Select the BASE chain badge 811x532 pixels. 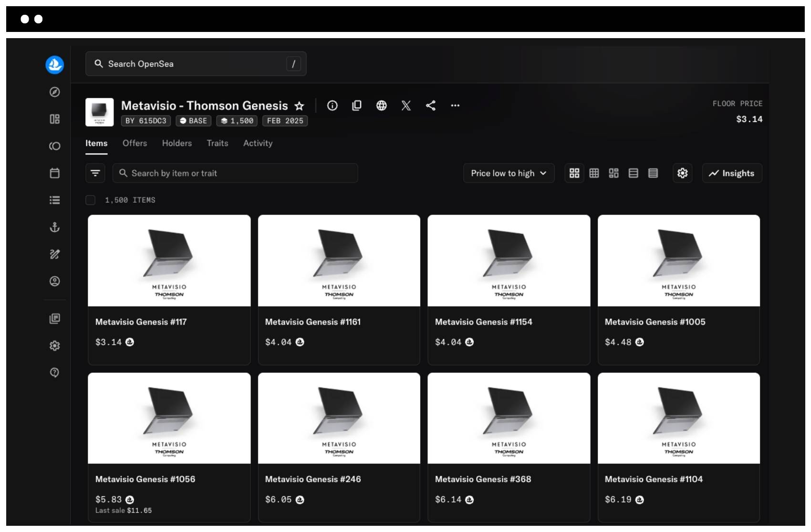tap(194, 121)
